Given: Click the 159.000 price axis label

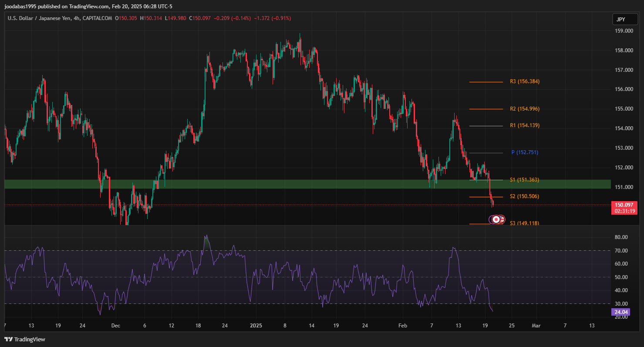Looking at the screenshot, I should click(624, 31).
